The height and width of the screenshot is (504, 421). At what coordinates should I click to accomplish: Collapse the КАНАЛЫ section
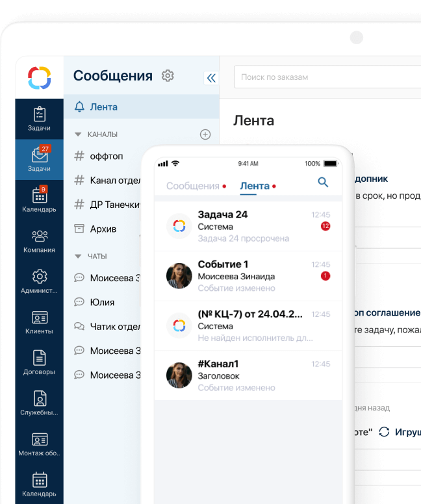[78, 134]
